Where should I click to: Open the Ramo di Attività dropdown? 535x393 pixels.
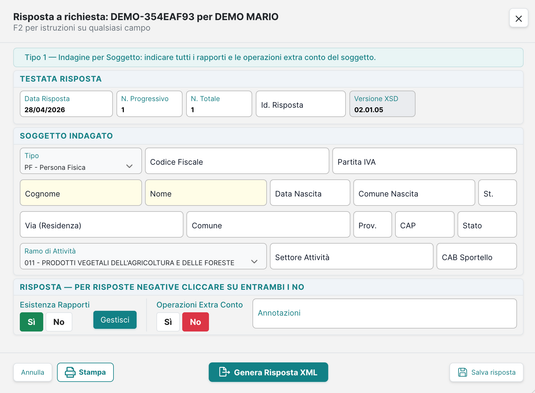click(143, 257)
